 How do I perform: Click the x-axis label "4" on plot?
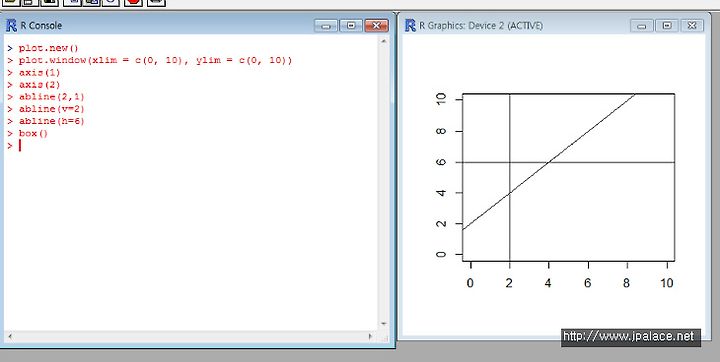click(x=548, y=283)
